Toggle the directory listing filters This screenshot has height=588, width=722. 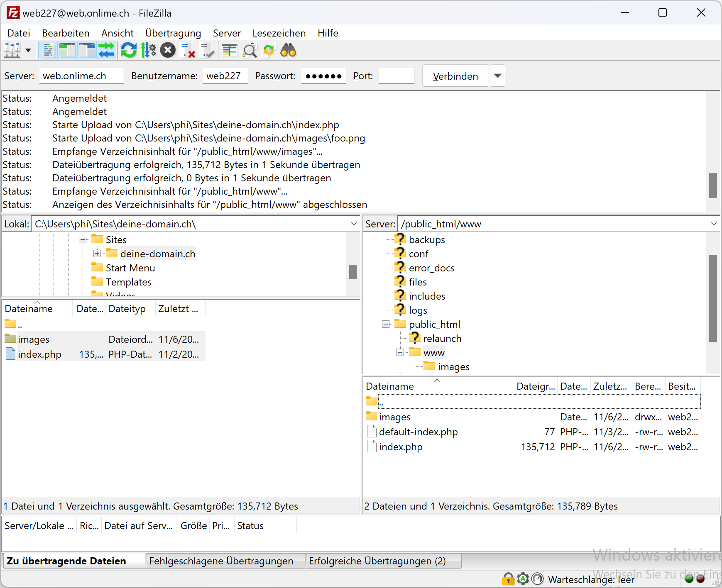pos(230,51)
